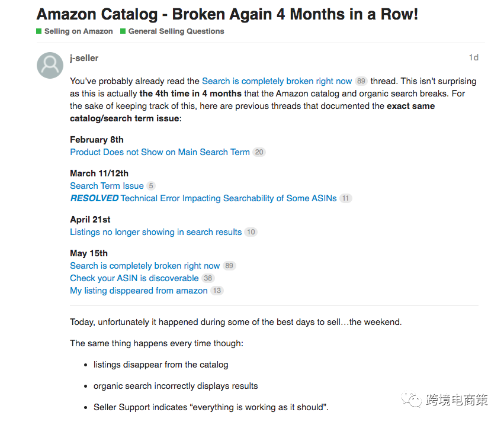
Task: Open 'Listings no longer showing in search results'
Action: 156,232
